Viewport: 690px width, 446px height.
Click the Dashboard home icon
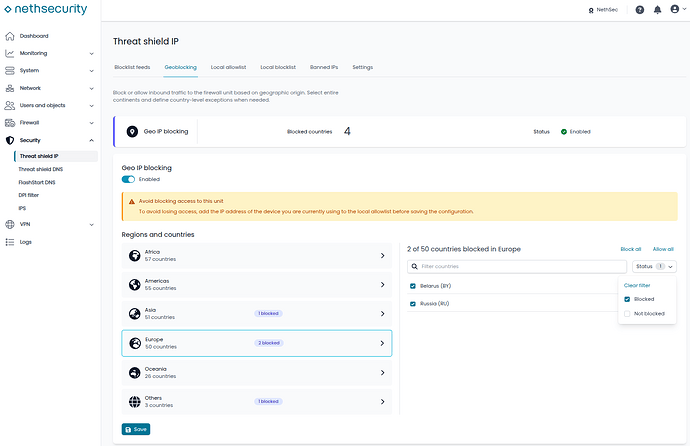[x=10, y=36]
